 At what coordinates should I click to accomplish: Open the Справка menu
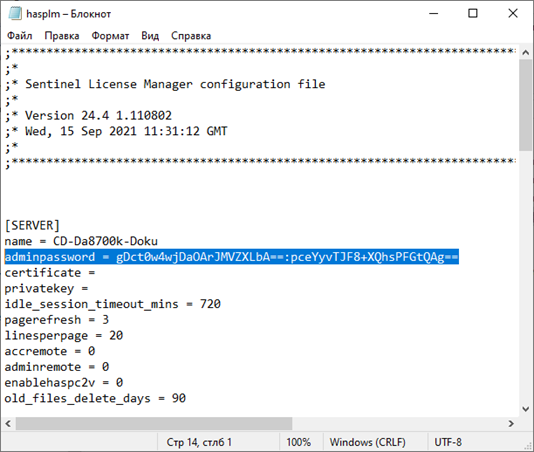pos(191,35)
